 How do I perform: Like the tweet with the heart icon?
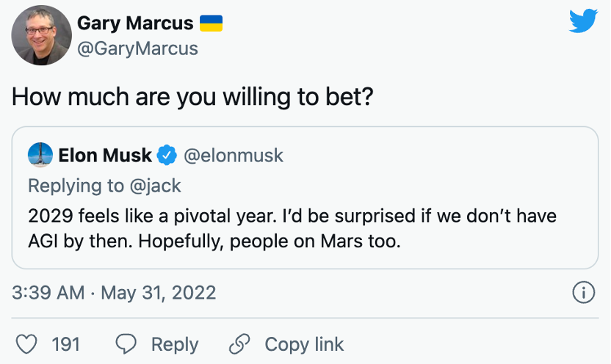point(26,344)
